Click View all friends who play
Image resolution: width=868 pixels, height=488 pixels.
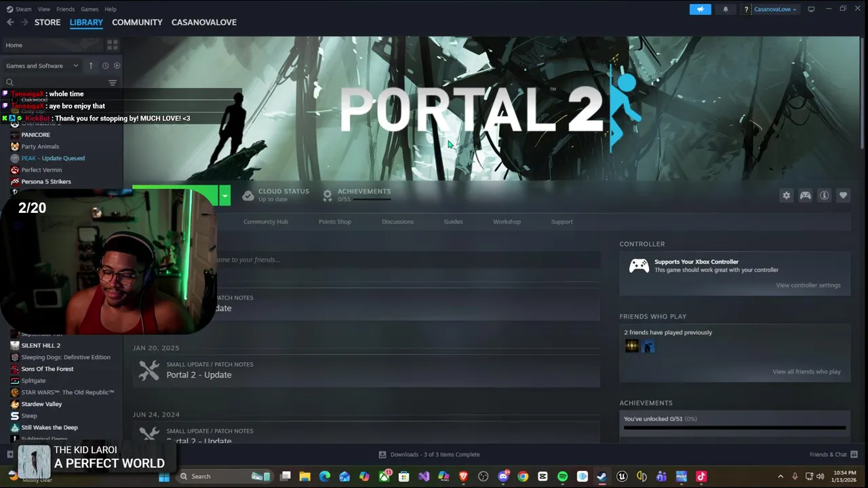click(x=806, y=372)
